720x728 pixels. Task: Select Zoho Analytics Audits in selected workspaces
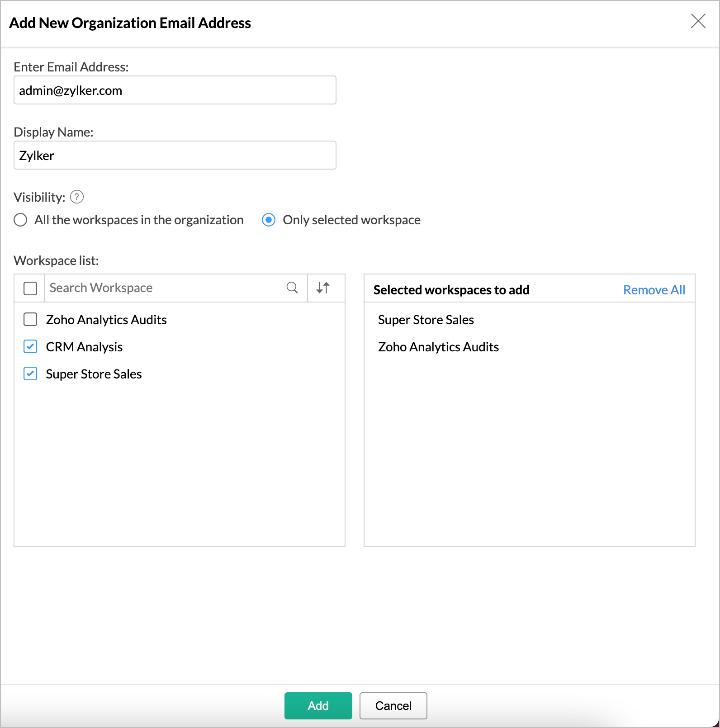[x=438, y=347]
